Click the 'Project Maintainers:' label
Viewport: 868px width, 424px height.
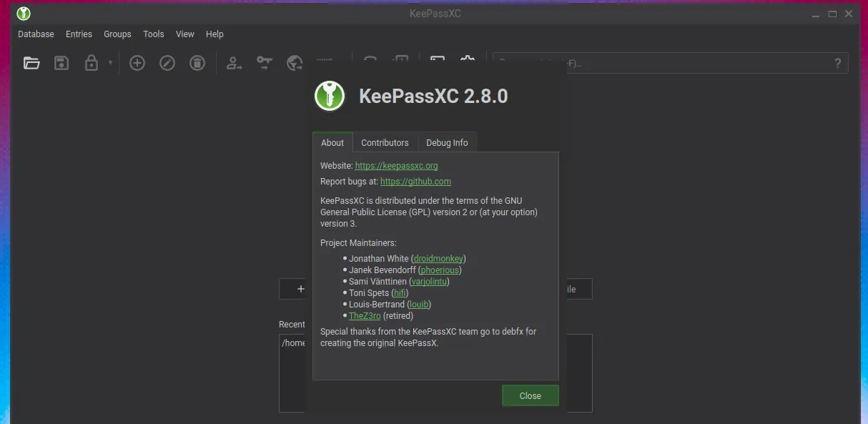point(358,242)
